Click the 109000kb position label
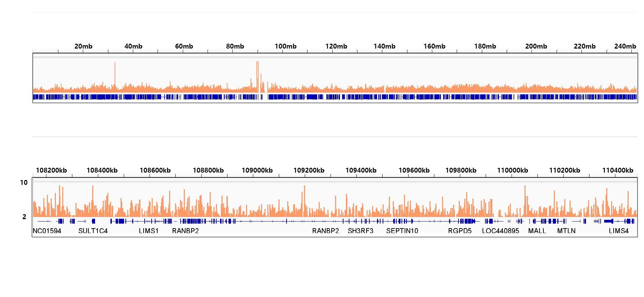 pos(257,170)
